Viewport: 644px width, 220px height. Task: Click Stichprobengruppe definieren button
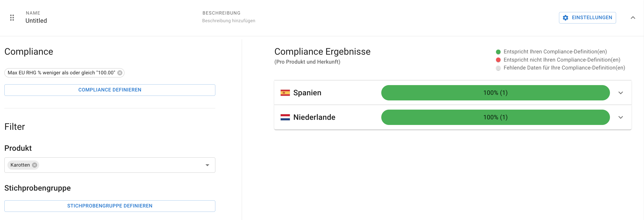tap(110, 206)
